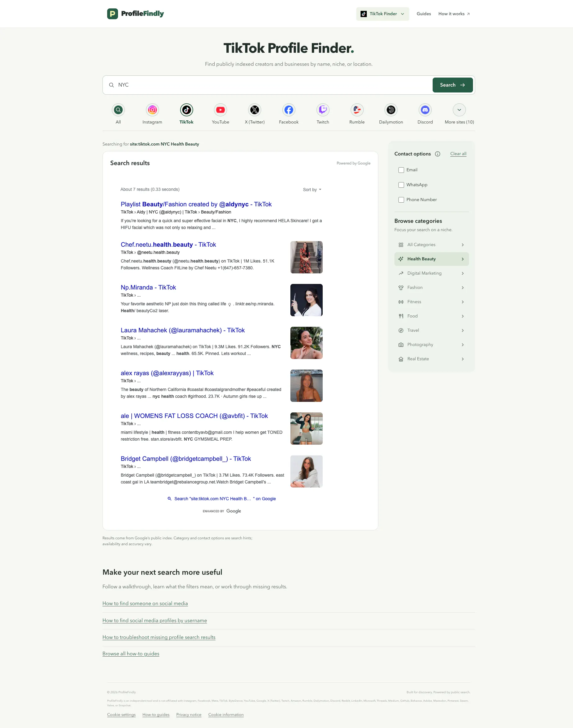This screenshot has height=728, width=573.
Task: Open Np.Miranda TikTok result link
Action: click(148, 287)
